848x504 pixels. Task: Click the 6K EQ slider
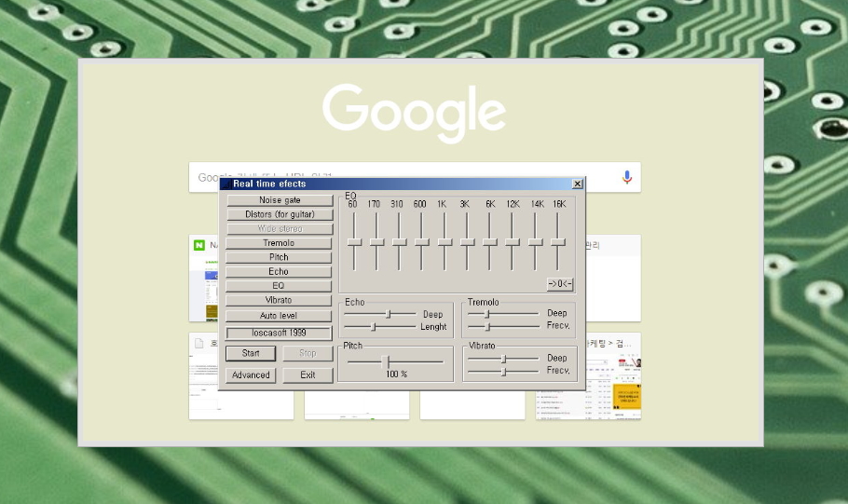489,241
